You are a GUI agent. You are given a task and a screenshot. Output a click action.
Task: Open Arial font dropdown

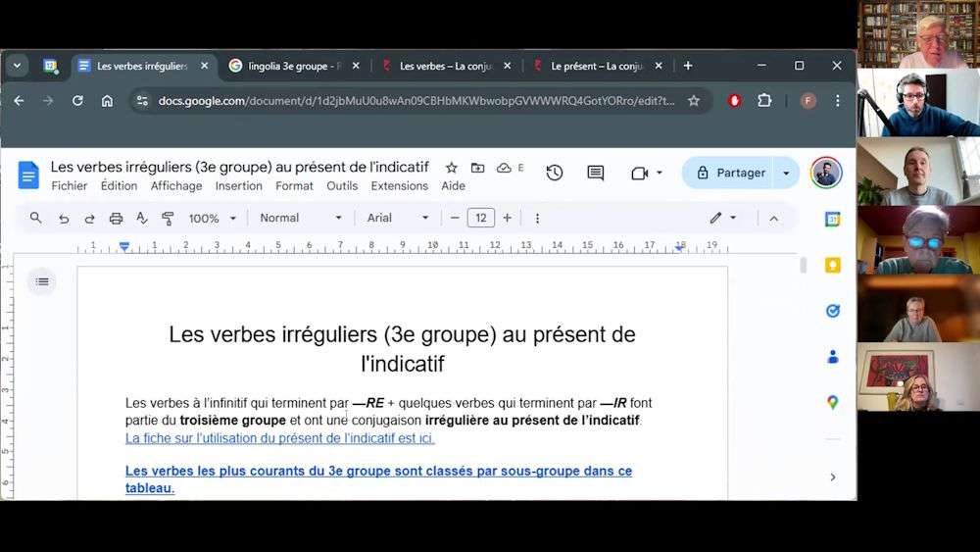click(398, 218)
